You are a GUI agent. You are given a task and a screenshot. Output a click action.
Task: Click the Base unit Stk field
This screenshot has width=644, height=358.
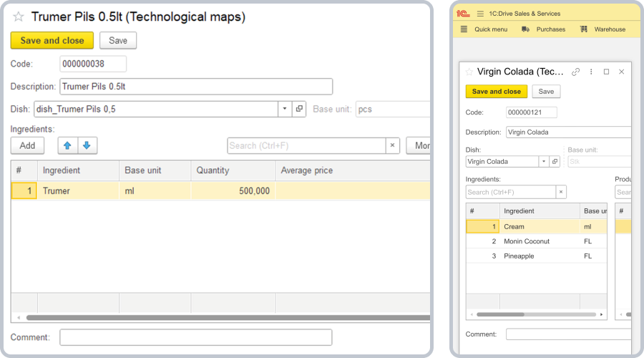(600, 162)
